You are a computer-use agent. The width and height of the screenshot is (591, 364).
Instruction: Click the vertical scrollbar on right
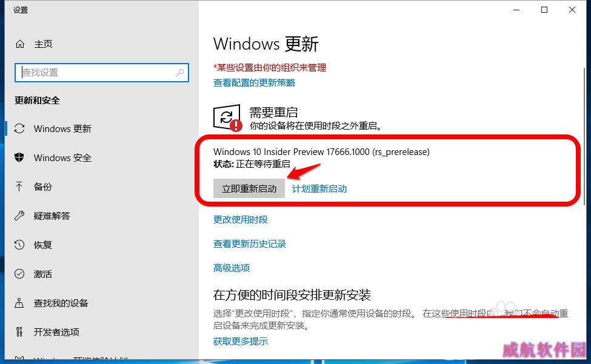point(584,137)
